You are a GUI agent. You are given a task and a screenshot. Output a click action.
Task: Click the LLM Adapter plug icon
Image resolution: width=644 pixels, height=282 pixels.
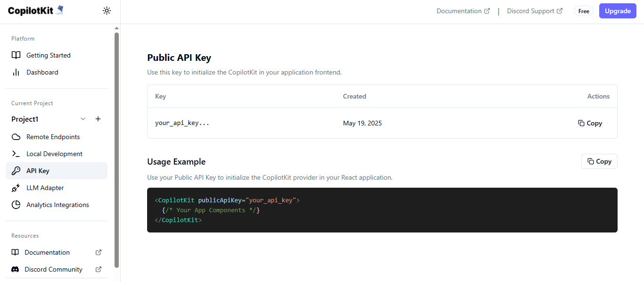point(16,188)
